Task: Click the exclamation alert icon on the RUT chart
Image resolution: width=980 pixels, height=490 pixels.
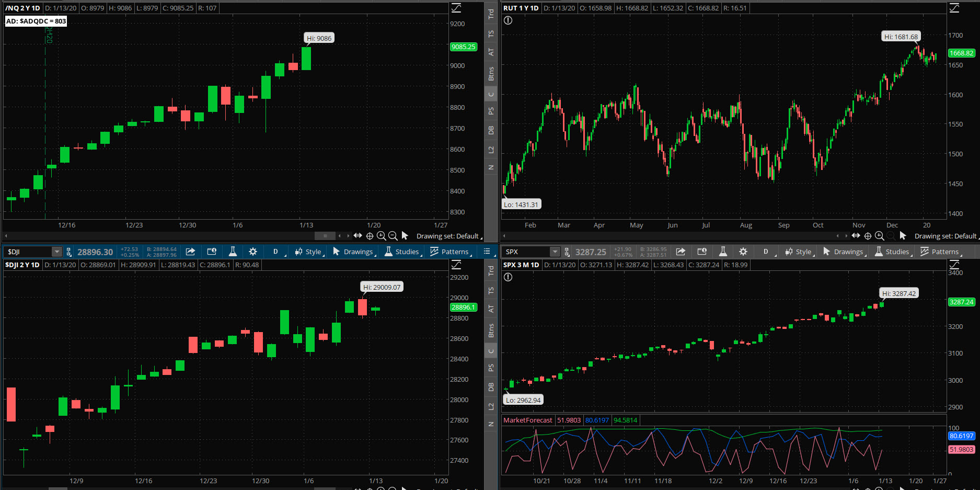Action: 508,20
